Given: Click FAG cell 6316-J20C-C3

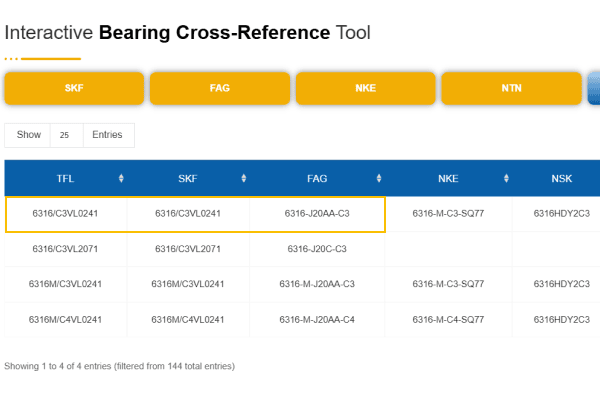Looking at the screenshot, I should [x=317, y=249].
